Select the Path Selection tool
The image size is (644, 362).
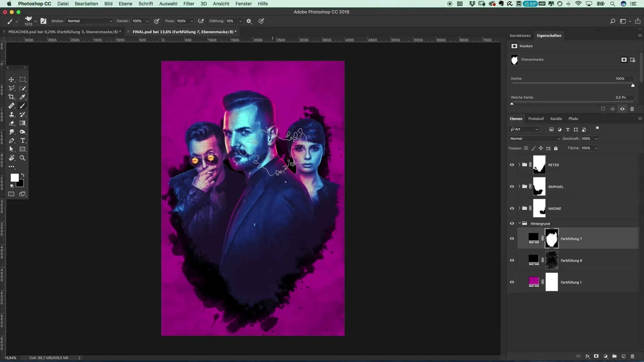tap(11, 149)
